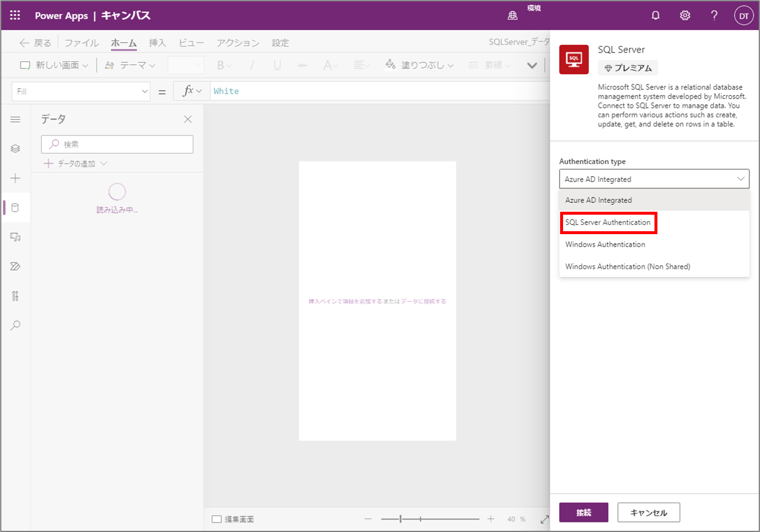Open the Authentication type combo box
Screen dimensions: 760x532
[654, 179]
